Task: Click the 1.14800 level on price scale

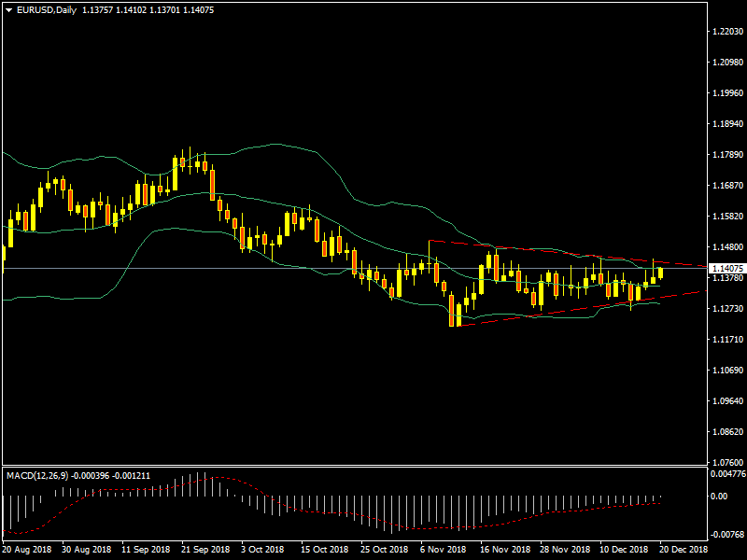Action: pos(726,247)
